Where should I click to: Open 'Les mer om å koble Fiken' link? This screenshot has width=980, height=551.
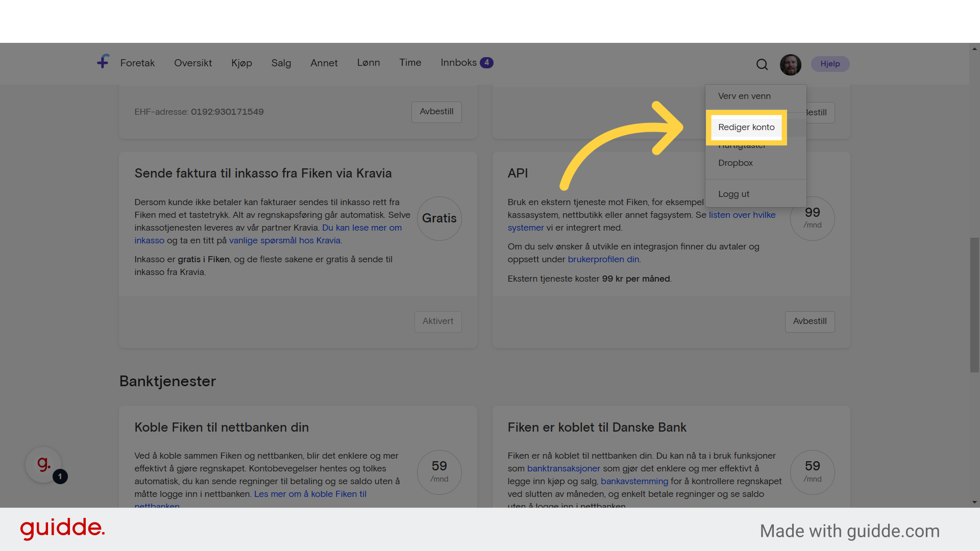tap(310, 494)
